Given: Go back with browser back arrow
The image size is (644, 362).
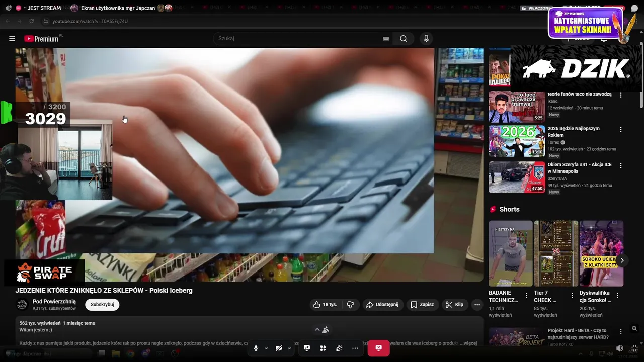Looking at the screenshot, I should [8, 21].
